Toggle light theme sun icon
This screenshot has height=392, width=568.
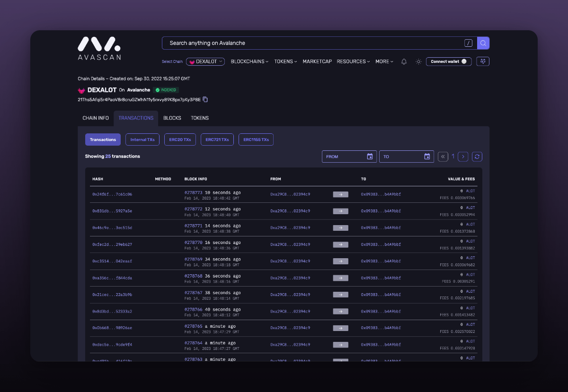tap(418, 61)
